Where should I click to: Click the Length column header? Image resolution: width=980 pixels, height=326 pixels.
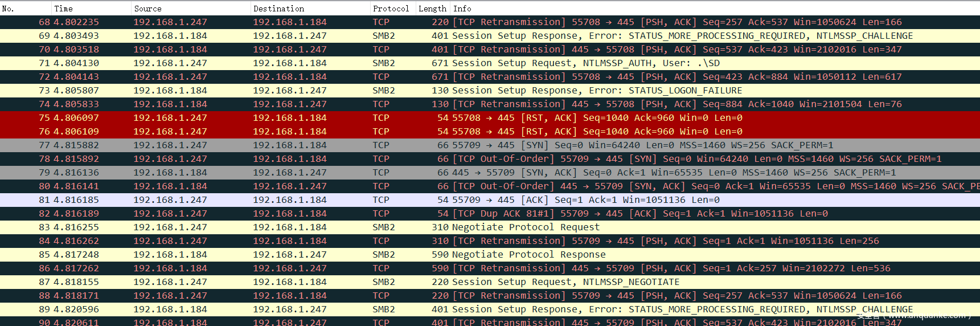pyautogui.click(x=433, y=9)
